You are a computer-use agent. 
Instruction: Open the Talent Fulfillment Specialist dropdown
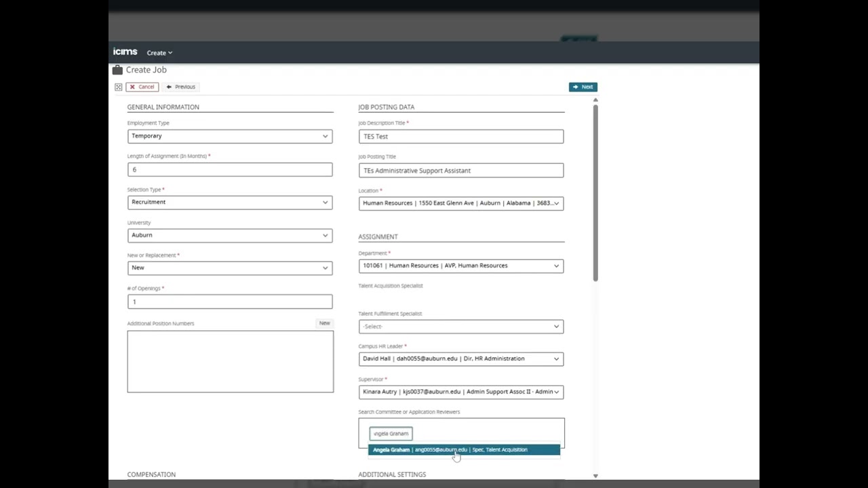(461, 327)
